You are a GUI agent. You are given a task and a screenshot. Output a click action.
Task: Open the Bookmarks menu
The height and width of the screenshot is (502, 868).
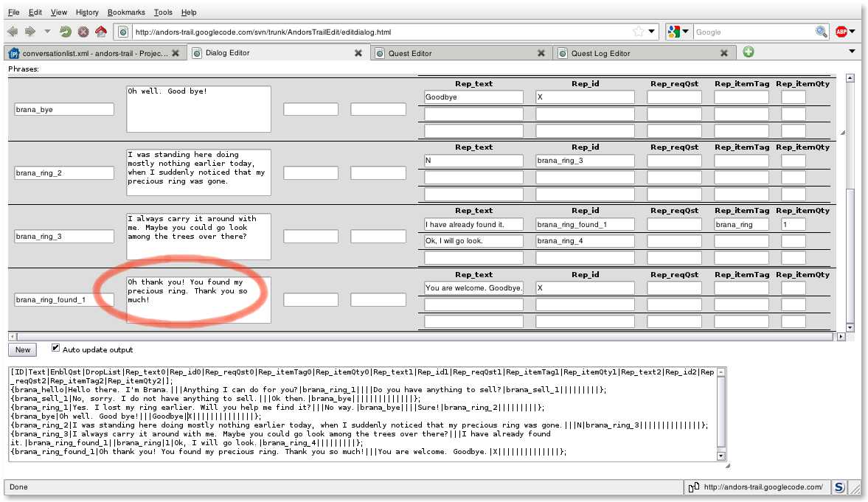point(126,13)
